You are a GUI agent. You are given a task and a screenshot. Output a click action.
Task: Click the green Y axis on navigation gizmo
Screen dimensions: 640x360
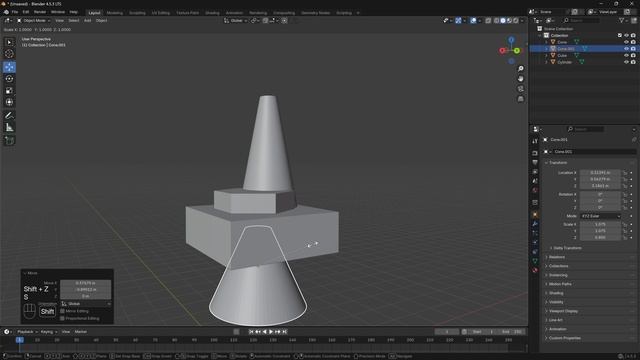point(517,51)
